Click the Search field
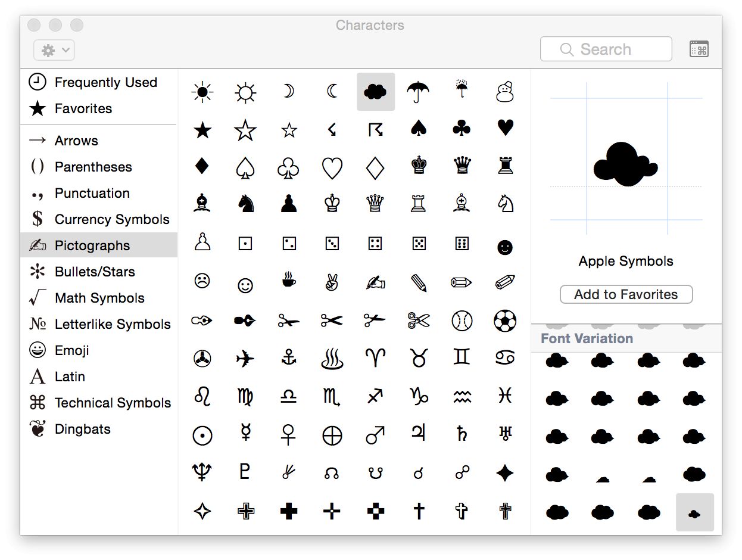Image resolution: width=742 pixels, height=560 pixels. tap(606, 49)
